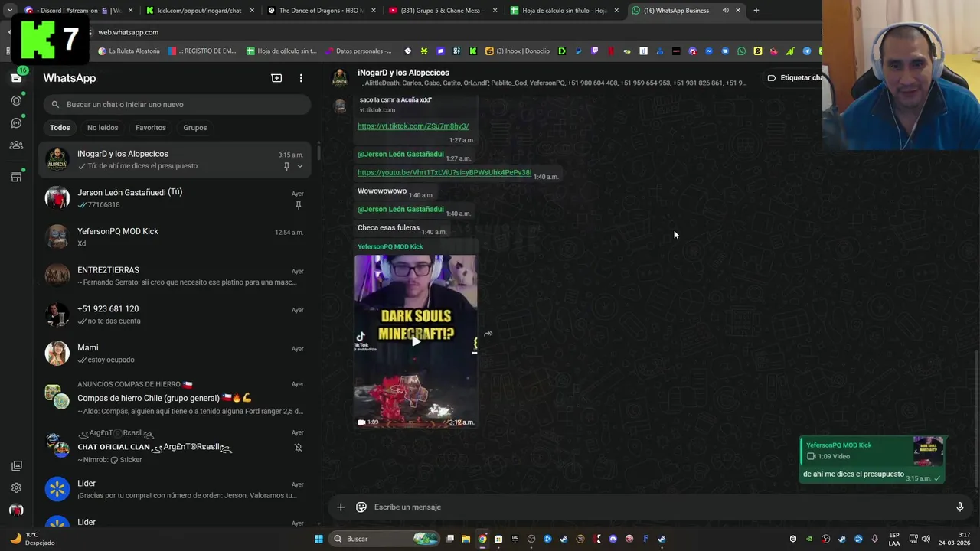Switch to Grupo 5 & Chane Meza tab
The width and height of the screenshot is (980, 551).
pyautogui.click(x=443, y=11)
